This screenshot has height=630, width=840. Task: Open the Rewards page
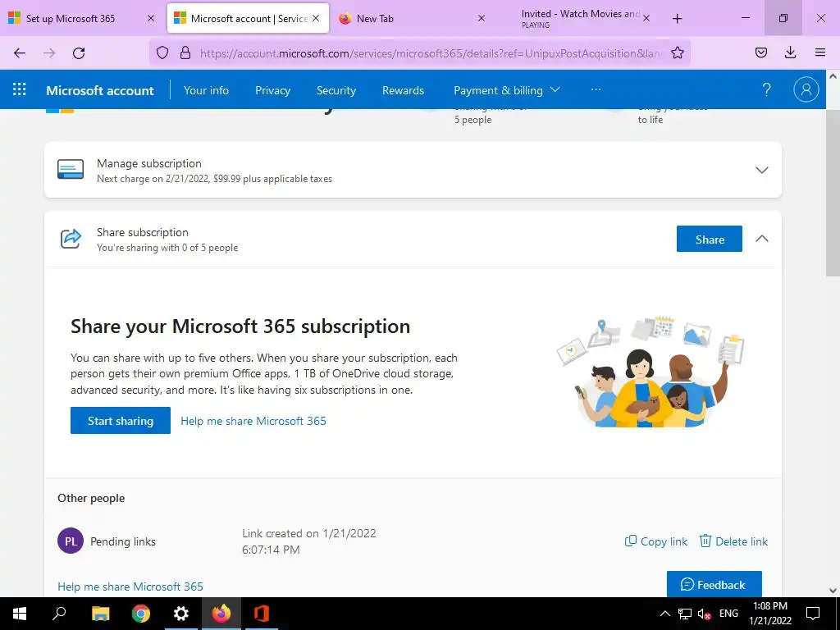tap(403, 90)
